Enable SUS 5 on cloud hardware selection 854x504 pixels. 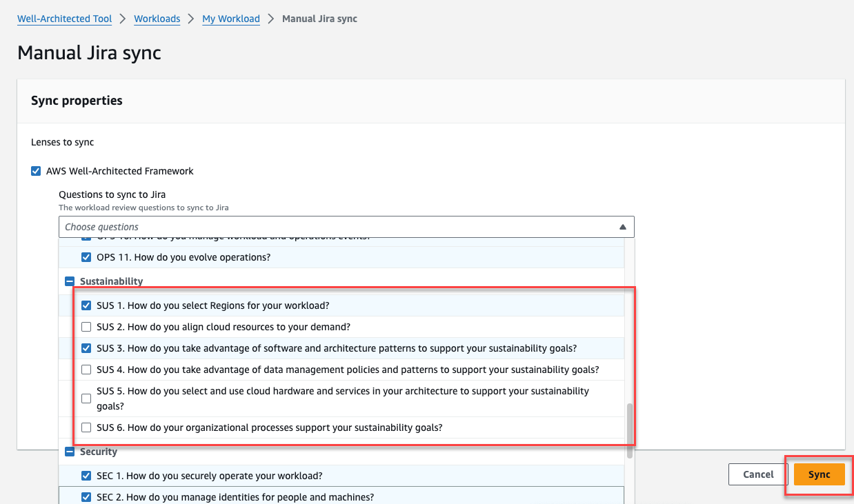tap(86, 398)
